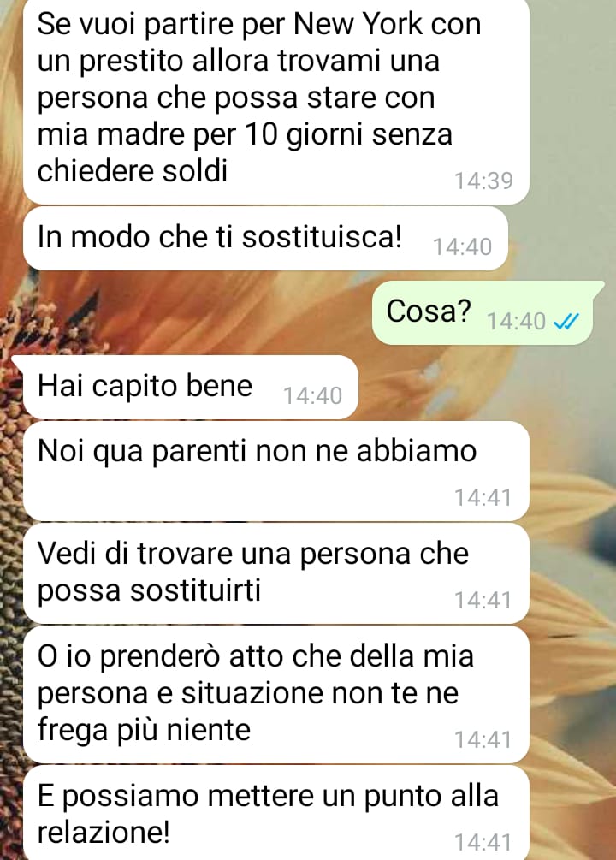
Task: Tap the text 'chiedere soldi' in first bubble
Action: coord(133,170)
